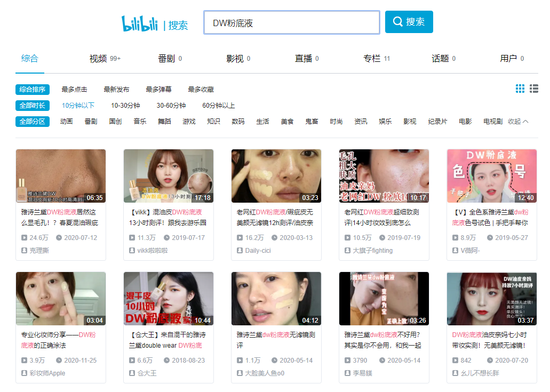Select 全部分区 category filter
Viewport: 550px width, 392px height.
coord(32,122)
